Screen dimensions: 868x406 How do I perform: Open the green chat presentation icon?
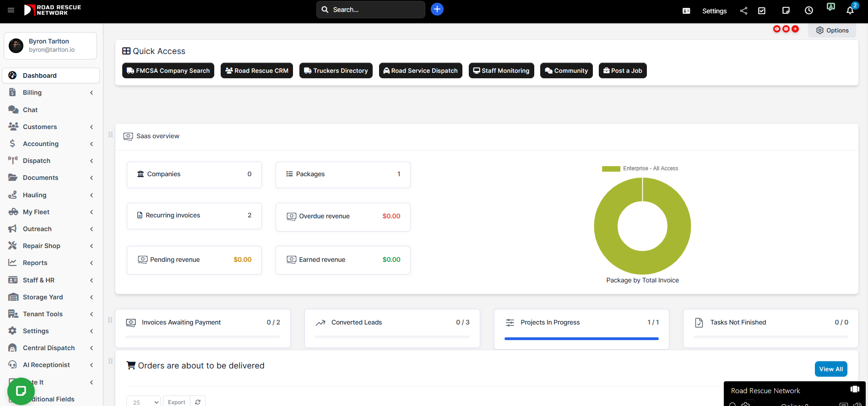[830, 7]
